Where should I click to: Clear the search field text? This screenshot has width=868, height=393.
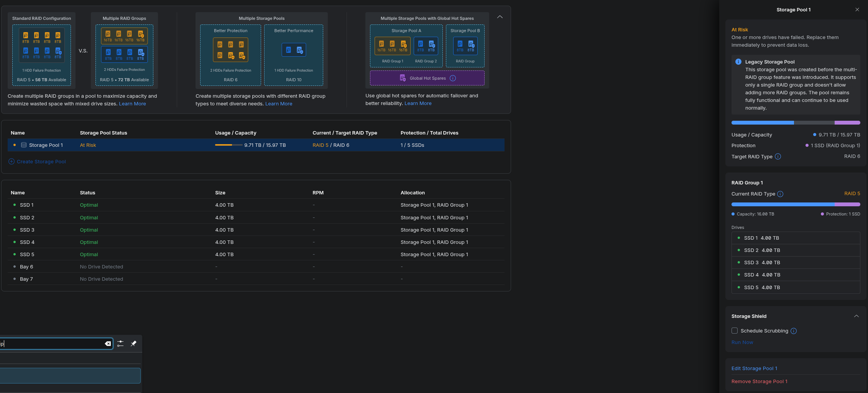click(108, 343)
